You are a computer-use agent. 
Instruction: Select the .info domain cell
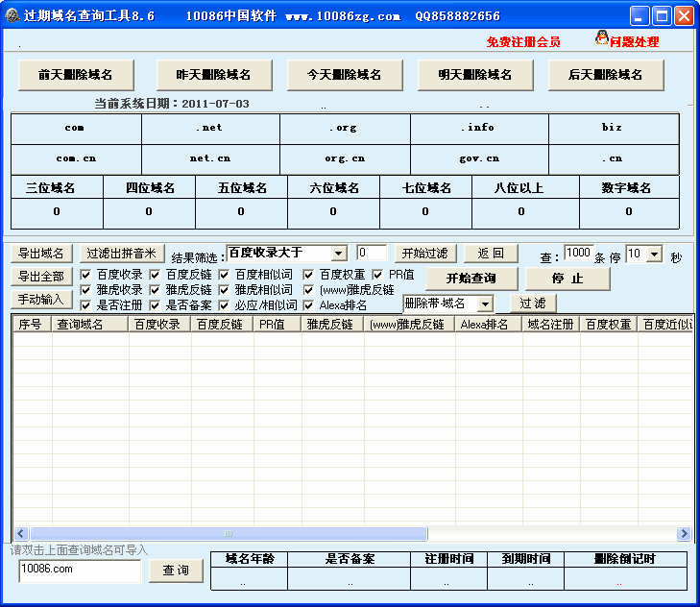point(479,129)
